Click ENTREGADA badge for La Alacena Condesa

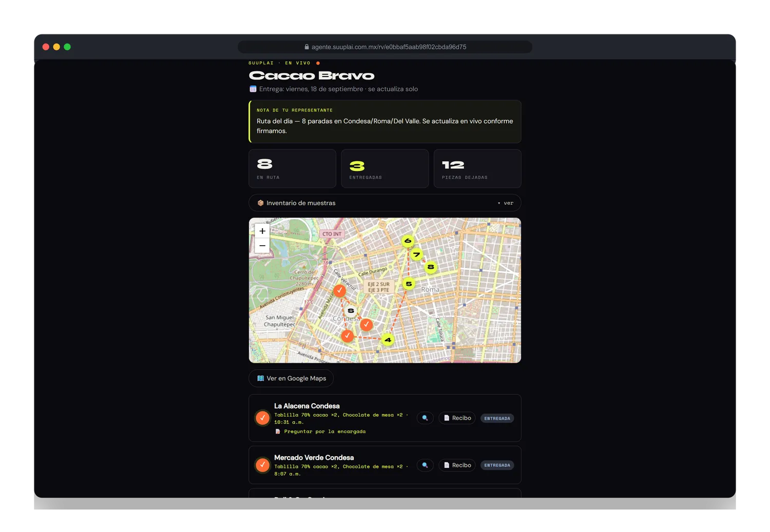coord(497,419)
